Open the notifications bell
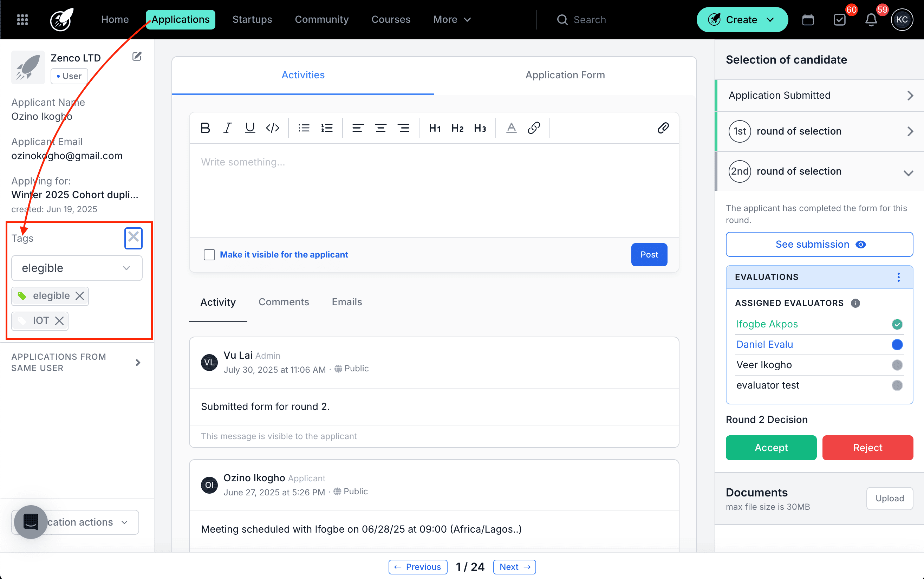This screenshot has height=579, width=924. [x=871, y=20]
